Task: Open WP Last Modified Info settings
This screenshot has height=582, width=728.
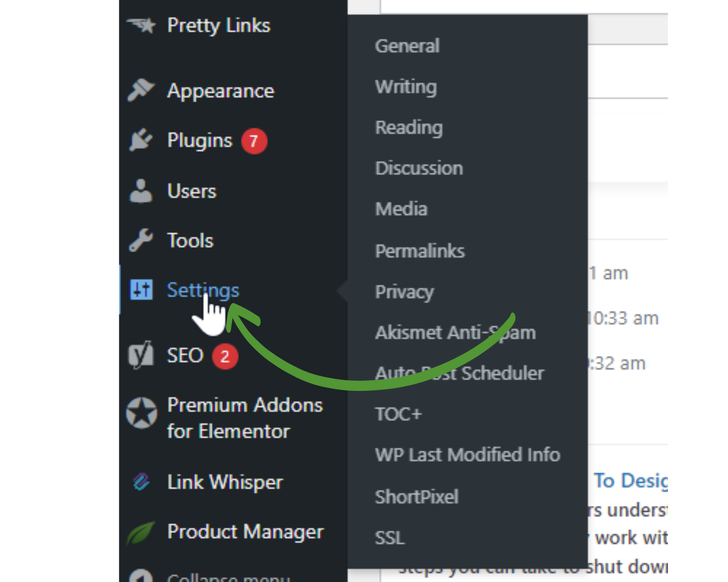Action: (467, 454)
